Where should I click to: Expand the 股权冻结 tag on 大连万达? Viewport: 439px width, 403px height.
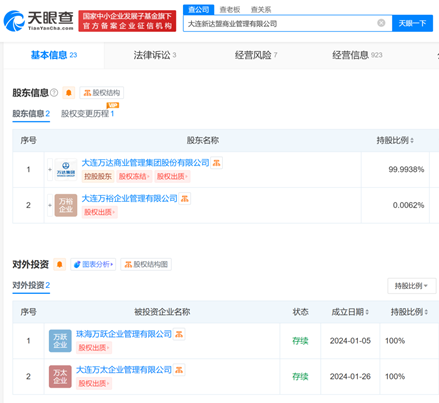134,176
